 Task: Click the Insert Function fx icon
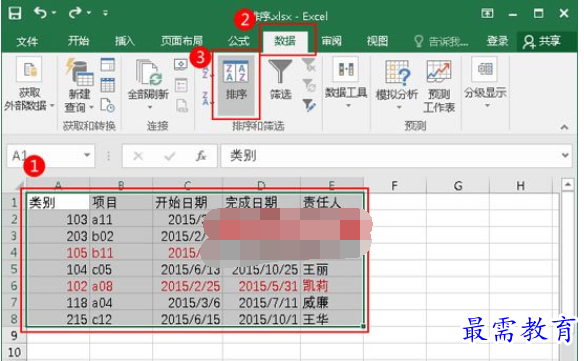[x=201, y=156]
